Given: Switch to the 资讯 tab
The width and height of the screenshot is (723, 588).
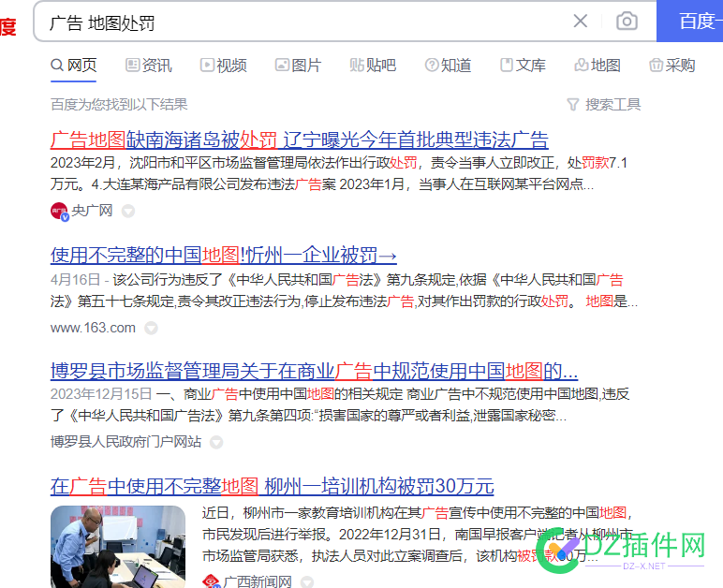Looking at the screenshot, I should [149, 65].
